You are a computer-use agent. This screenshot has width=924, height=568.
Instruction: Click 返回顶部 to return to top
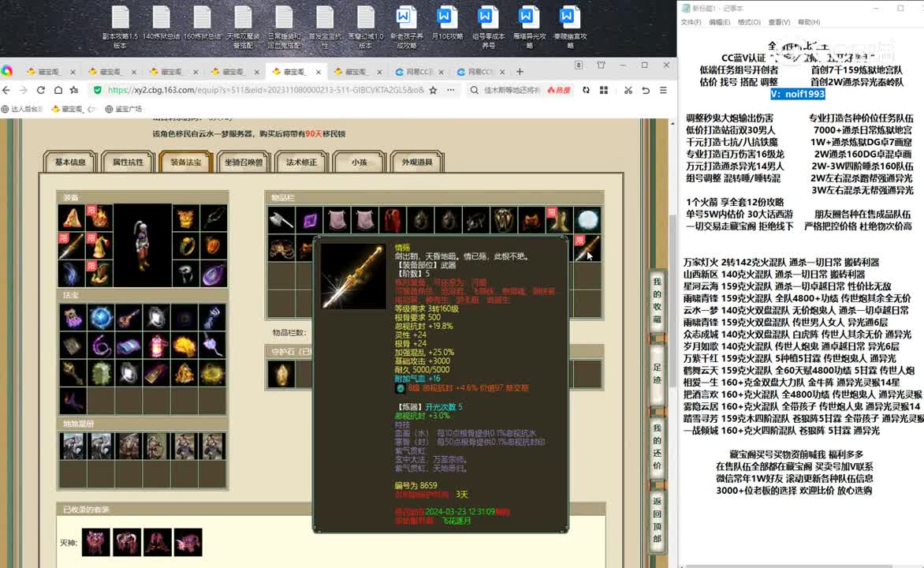click(657, 520)
